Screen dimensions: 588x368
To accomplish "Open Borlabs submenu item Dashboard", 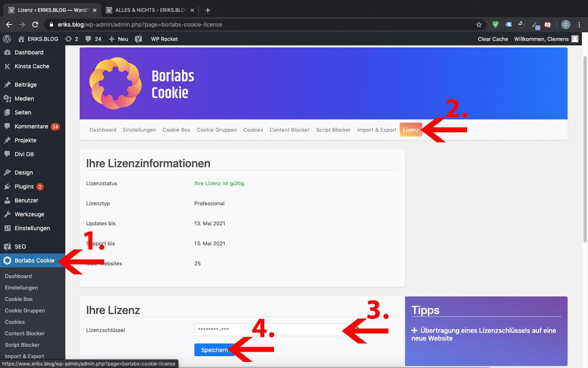I will [18, 276].
